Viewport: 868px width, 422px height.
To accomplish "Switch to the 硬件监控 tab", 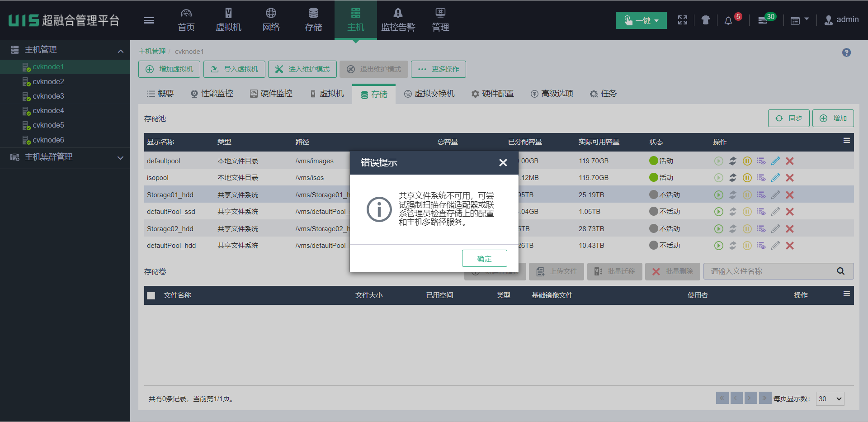I will point(271,94).
